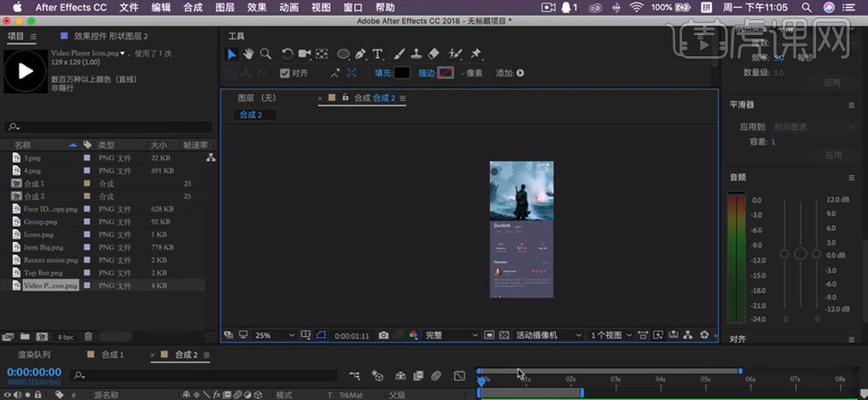Select the Type text tool
This screenshot has height=400, width=868.
[x=378, y=54]
